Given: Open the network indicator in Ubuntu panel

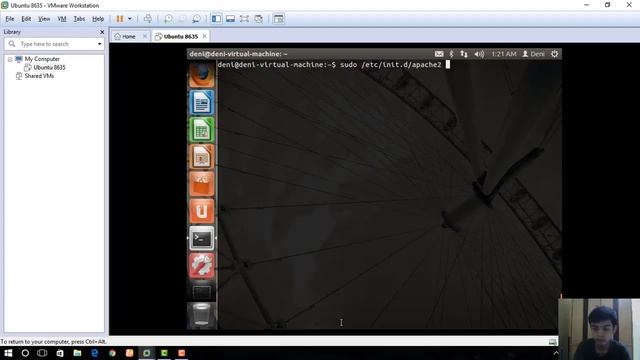Looking at the screenshot, I should (464, 54).
